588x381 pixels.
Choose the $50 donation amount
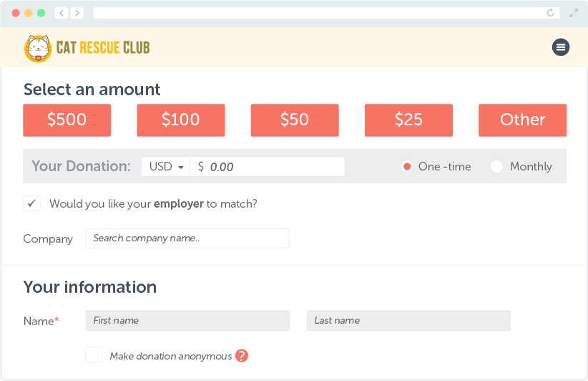click(295, 120)
